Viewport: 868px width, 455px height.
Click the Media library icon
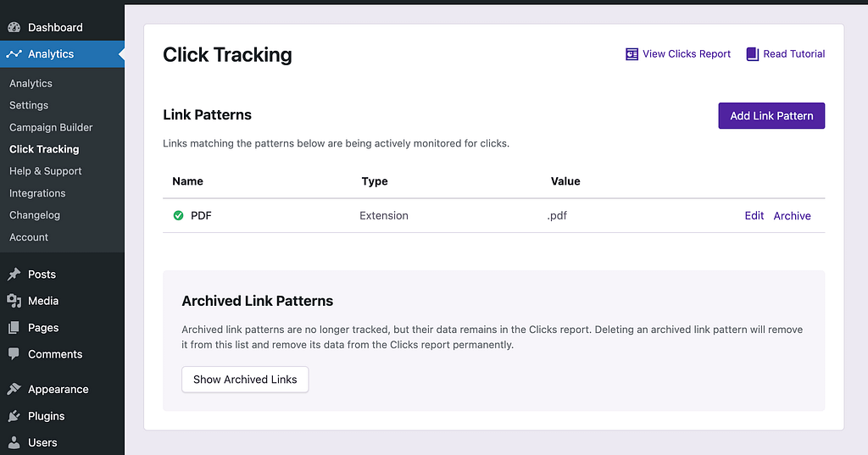coord(14,301)
